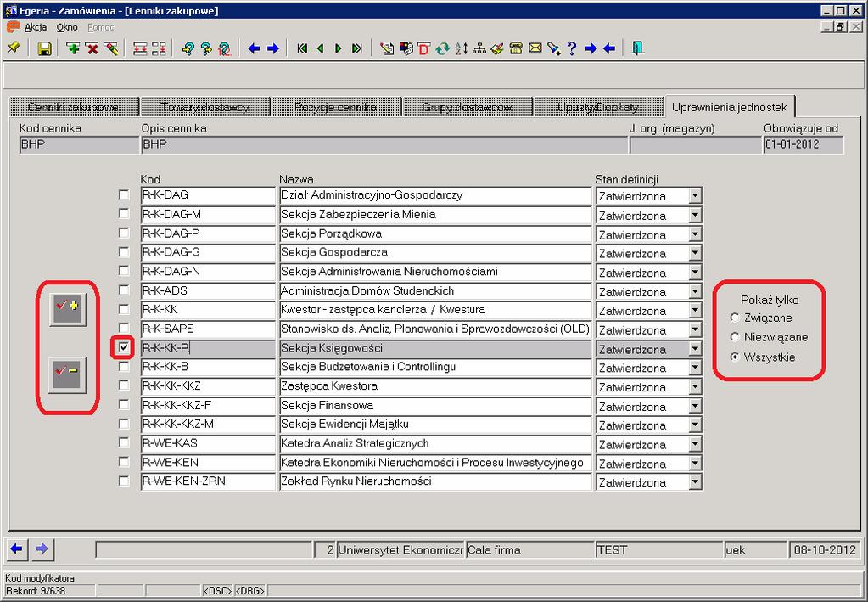This screenshot has width=868, height=602.
Task: Click the Kod field containing R-K-KK-B
Action: click(208, 367)
